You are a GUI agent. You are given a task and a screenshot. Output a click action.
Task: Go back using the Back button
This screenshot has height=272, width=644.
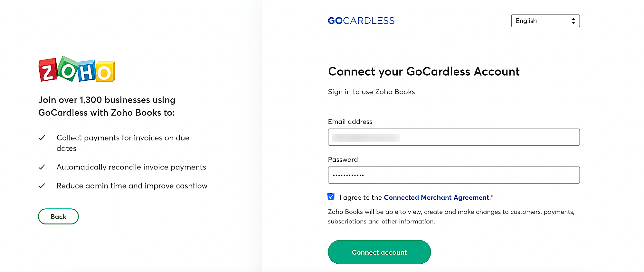(x=58, y=217)
